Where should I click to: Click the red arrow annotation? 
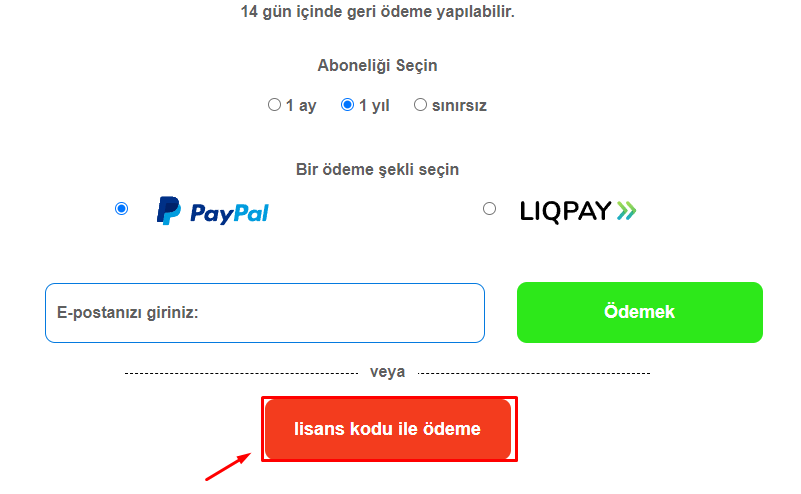[228, 466]
